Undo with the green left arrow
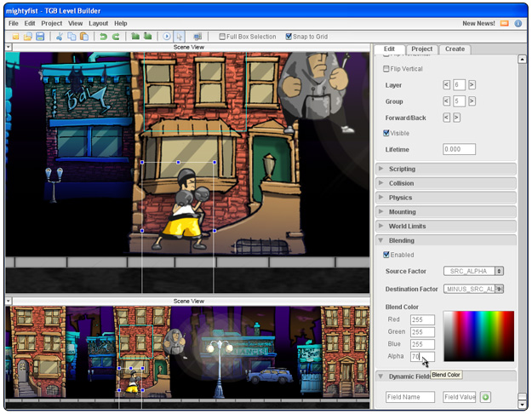 pos(104,37)
